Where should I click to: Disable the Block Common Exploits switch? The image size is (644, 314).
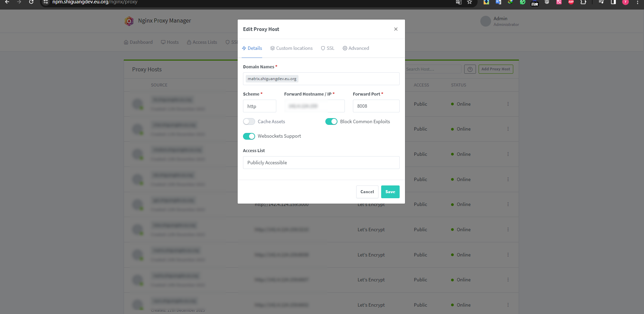point(331,121)
